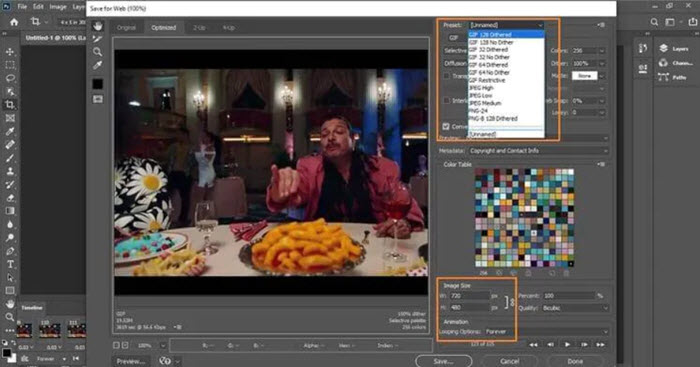This screenshot has height=367, width=700.
Task: Click the Done button
Action: click(575, 361)
